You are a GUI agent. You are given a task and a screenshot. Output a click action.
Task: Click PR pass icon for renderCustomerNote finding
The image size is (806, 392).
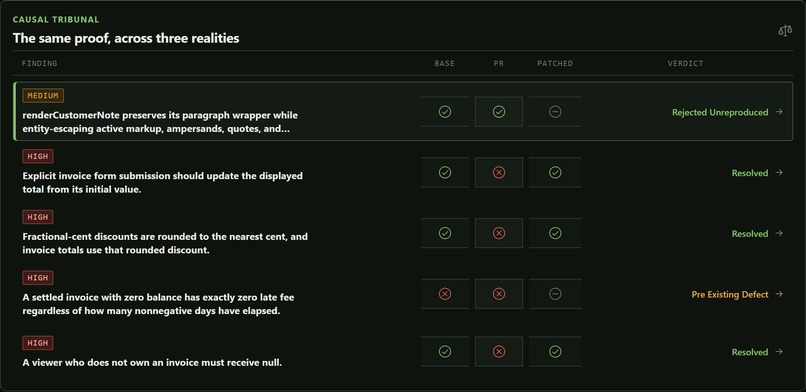(499, 111)
